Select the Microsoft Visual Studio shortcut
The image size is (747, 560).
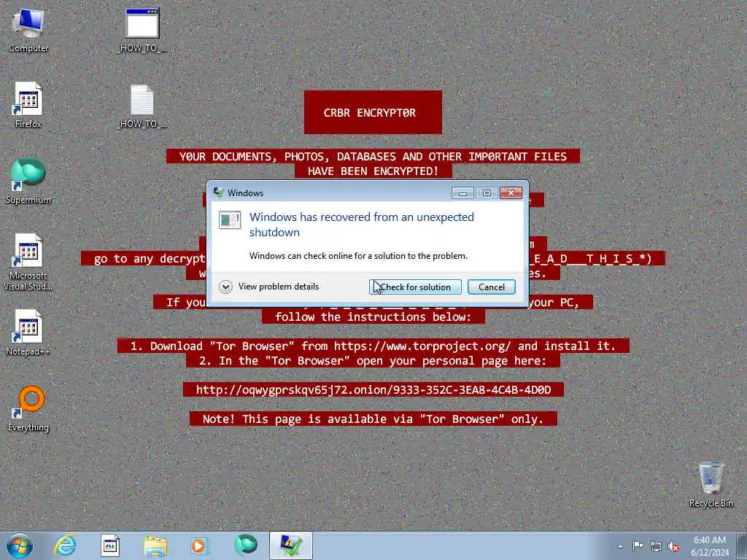[28, 262]
